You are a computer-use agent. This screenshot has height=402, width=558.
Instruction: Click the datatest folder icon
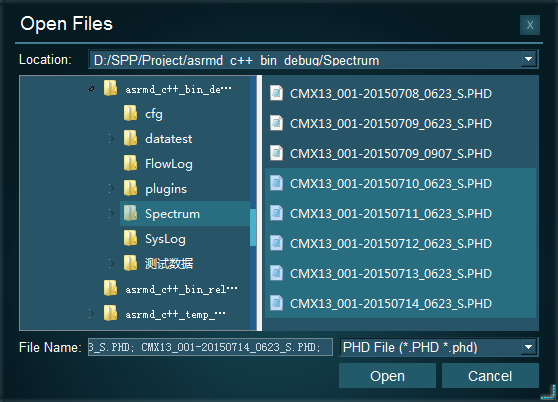[130, 138]
